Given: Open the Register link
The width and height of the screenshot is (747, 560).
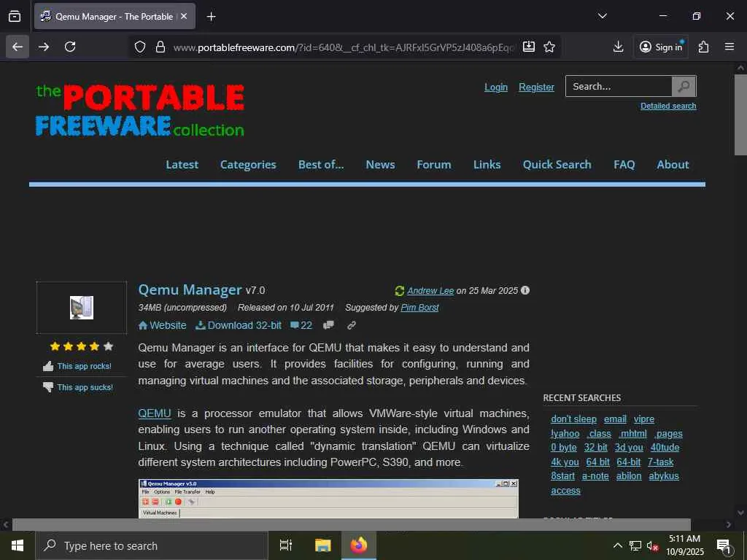Looking at the screenshot, I should 536,87.
